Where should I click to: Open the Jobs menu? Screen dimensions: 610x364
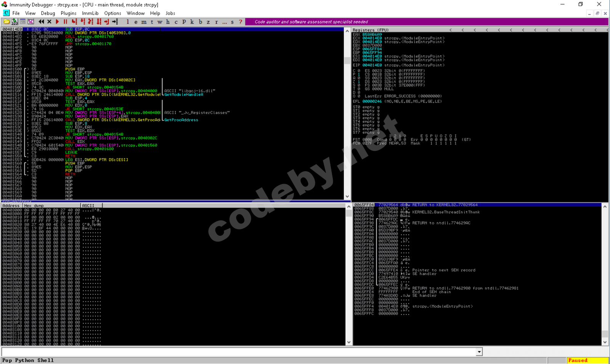click(170, 13)
